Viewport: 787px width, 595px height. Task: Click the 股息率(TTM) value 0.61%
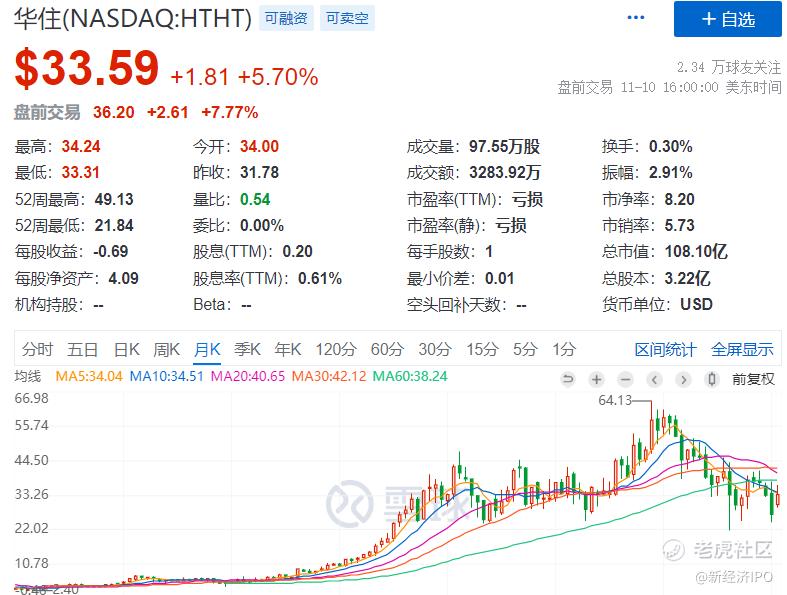(x=320, y=278)
